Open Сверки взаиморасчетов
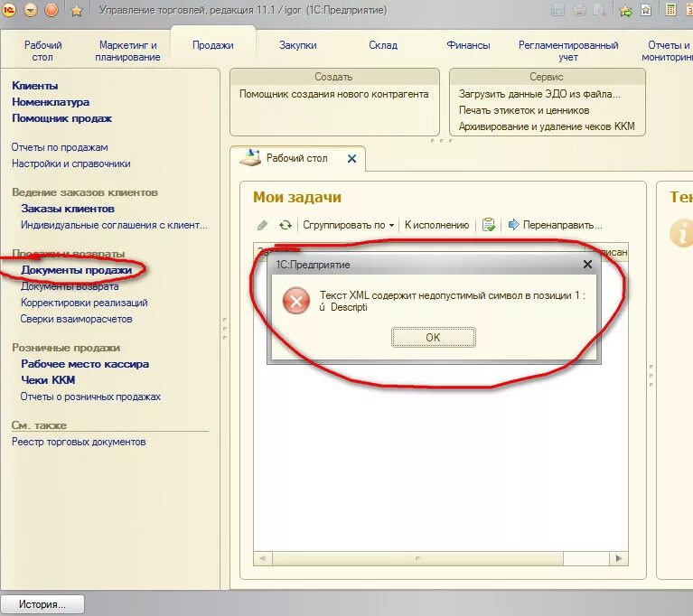The image size is (693, 616). click(76, 319)
